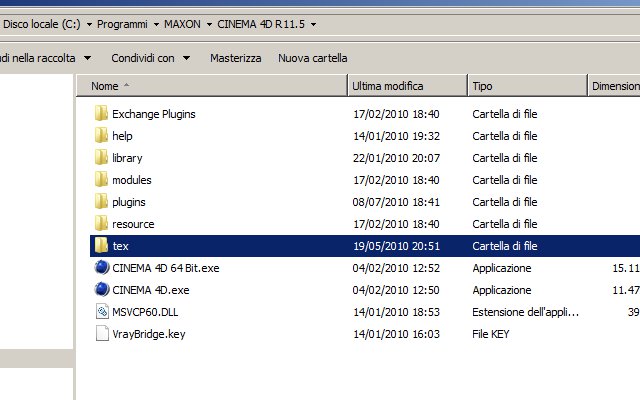Go to Disco locale (C:) in address bar

41,24
